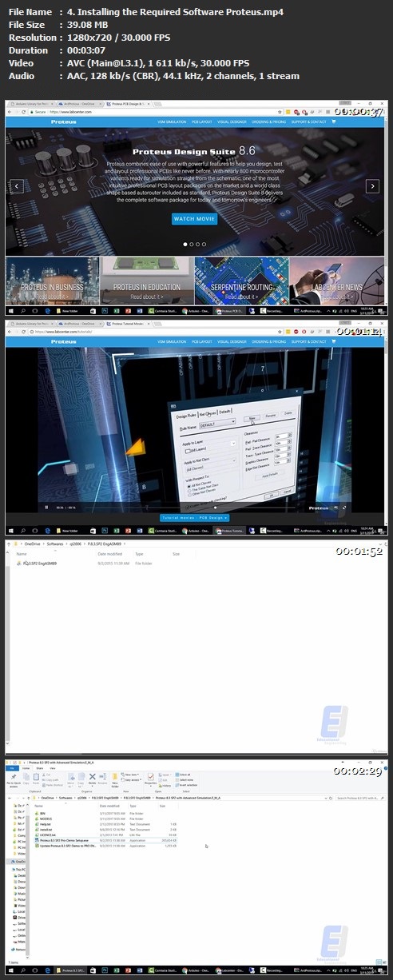
Task: Click the shopping cart icon in 00:00:37 frame
Action: (332, 122)
